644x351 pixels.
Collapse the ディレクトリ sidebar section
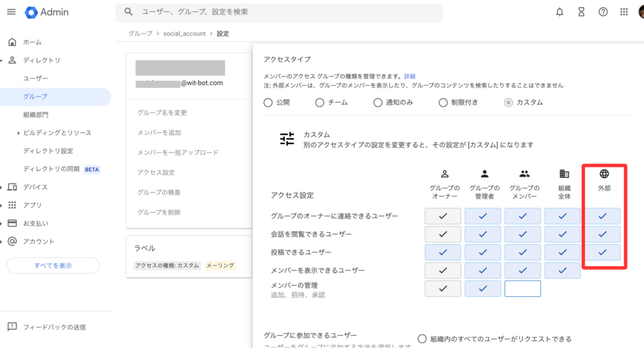pos(3,60)
